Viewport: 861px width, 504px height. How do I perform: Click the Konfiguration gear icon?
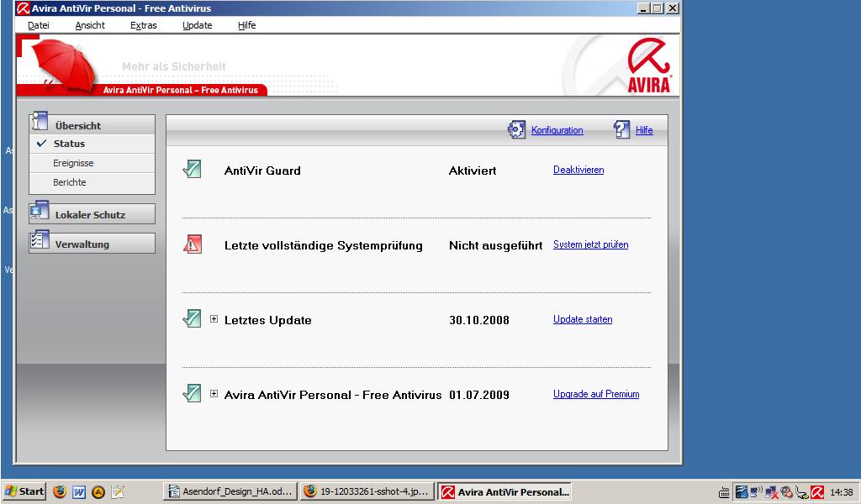point(516,130)
